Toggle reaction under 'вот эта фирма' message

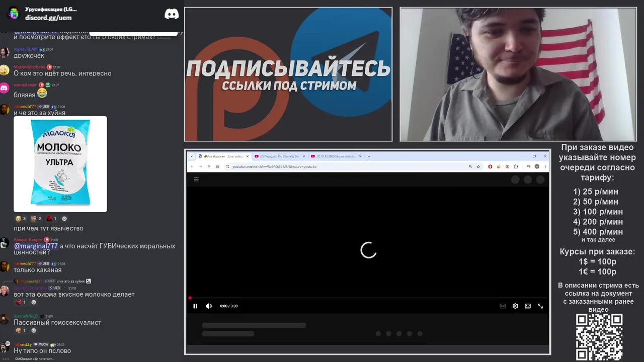coord(21,302)
